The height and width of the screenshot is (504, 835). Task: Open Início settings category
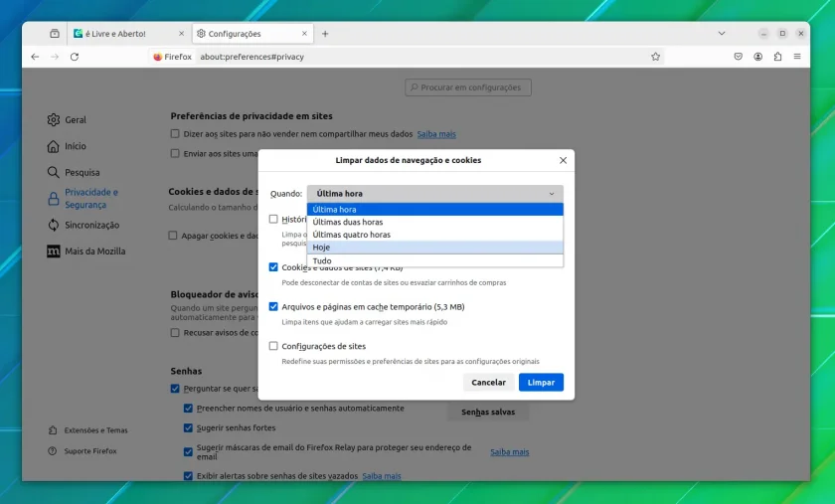67,146
